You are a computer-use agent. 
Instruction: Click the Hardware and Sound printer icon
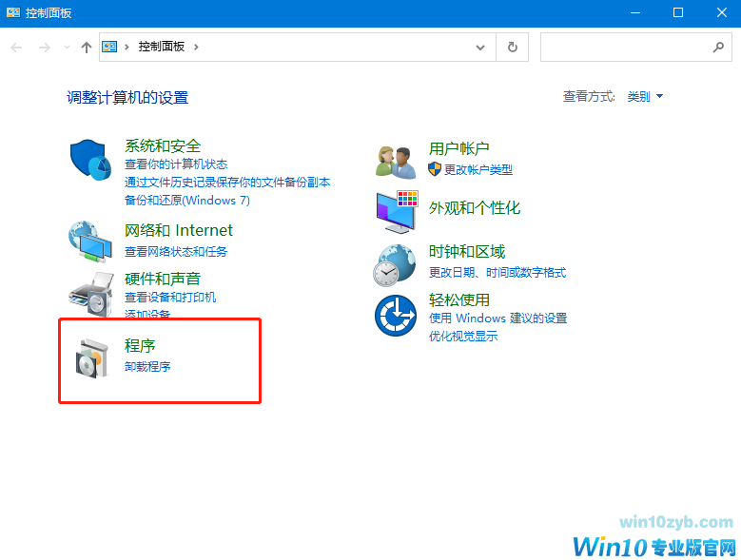coord(91,291)
